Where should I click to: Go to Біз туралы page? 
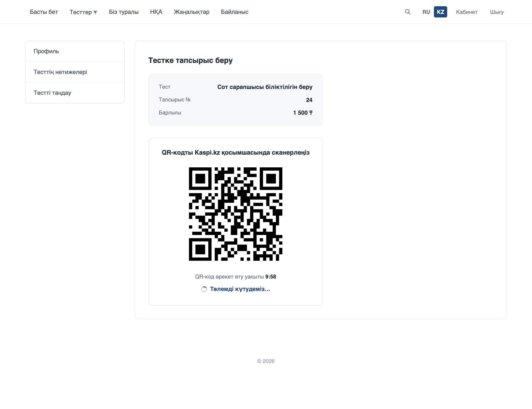tap(124, 12)
